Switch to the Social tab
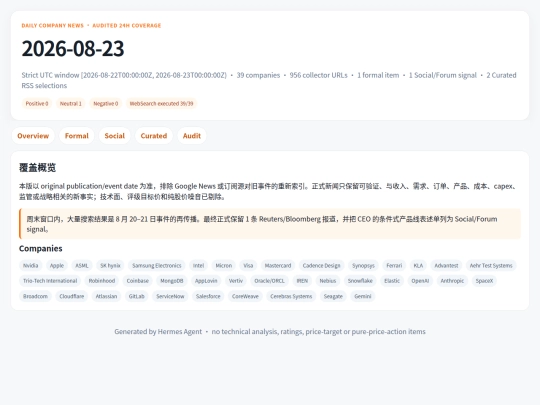540x405 pixels. (115, 136)
